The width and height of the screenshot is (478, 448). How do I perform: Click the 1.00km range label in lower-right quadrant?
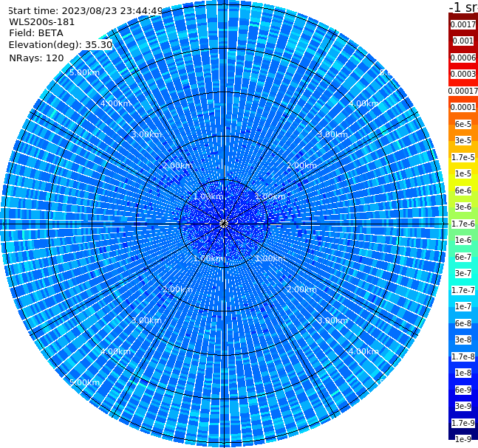(270, 258)
